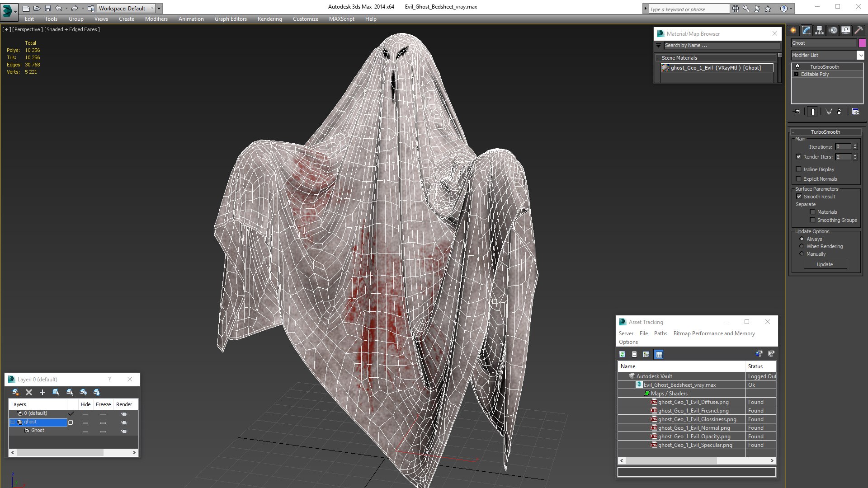Click the binoculars search icon
The image size is (868, 488).
[736, 9]
